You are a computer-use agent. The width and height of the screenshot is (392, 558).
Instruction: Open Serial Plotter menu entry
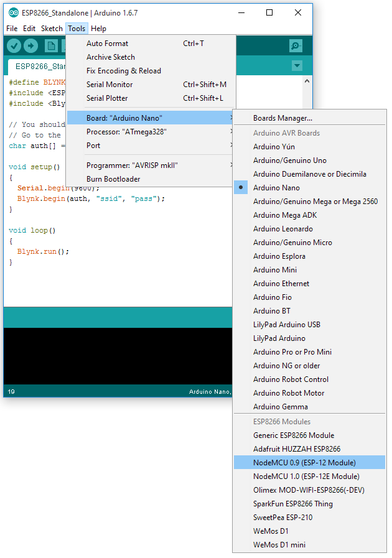click(x=151, y=98)
